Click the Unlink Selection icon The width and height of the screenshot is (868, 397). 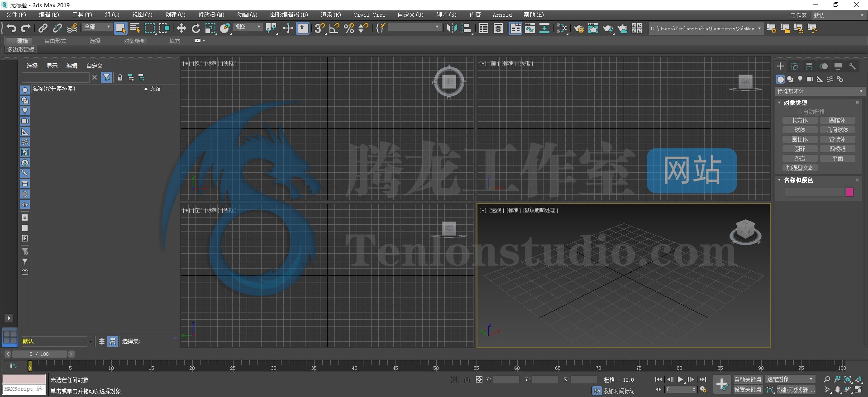[57, 28]
